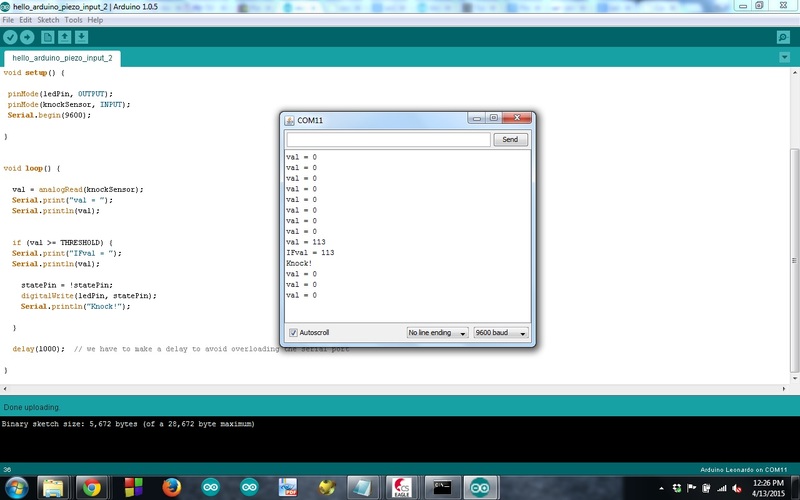Click the 'digitalWrite(ledPin, statePin);' code line
800x500 pixels.
pos(89,295)
